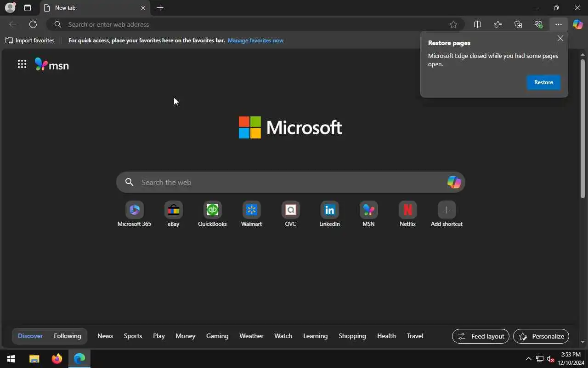Open the News category

(105, 336)
